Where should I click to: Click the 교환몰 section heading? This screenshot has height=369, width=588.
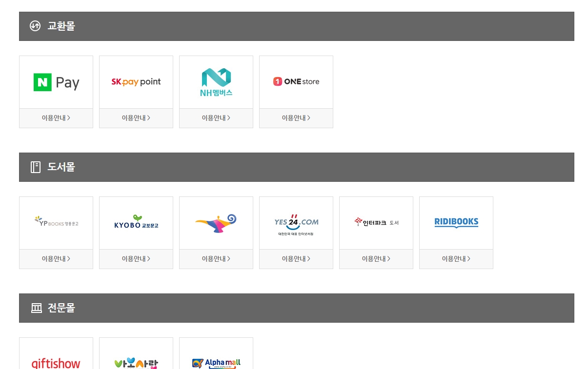61,26
